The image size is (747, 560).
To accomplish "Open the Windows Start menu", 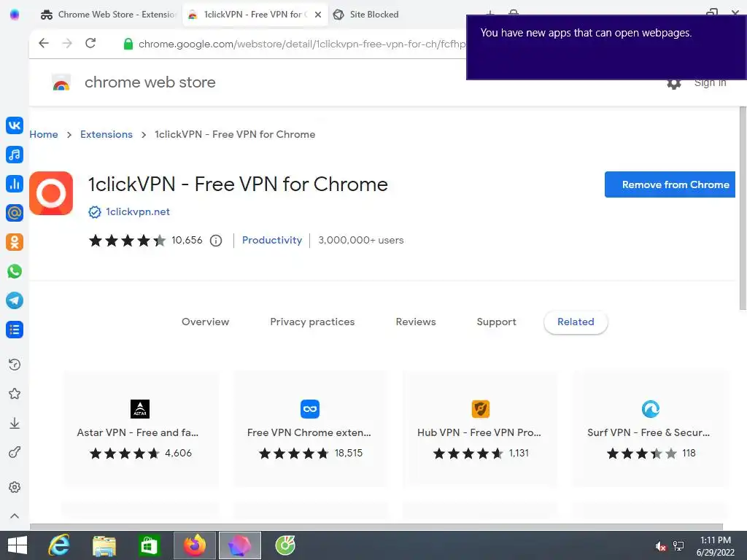I will 18,545.
